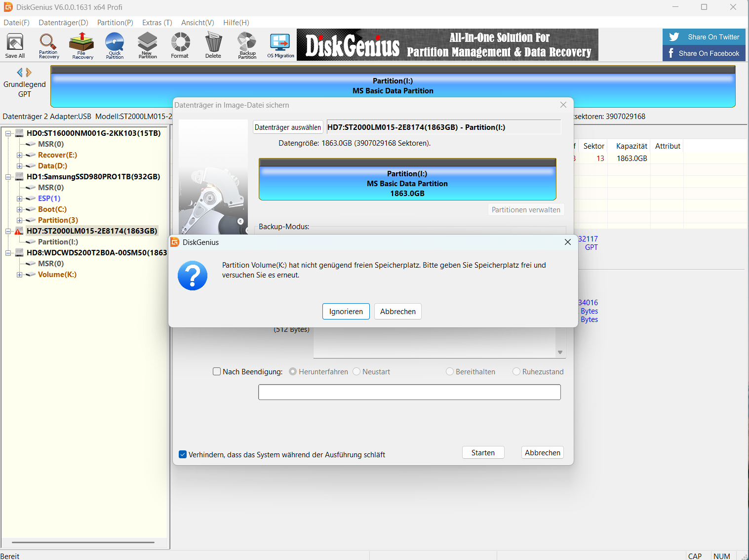Screen dimensions: 749x560
Task: Click the disk tree's horizontal scrollbar
Action: 83,542
